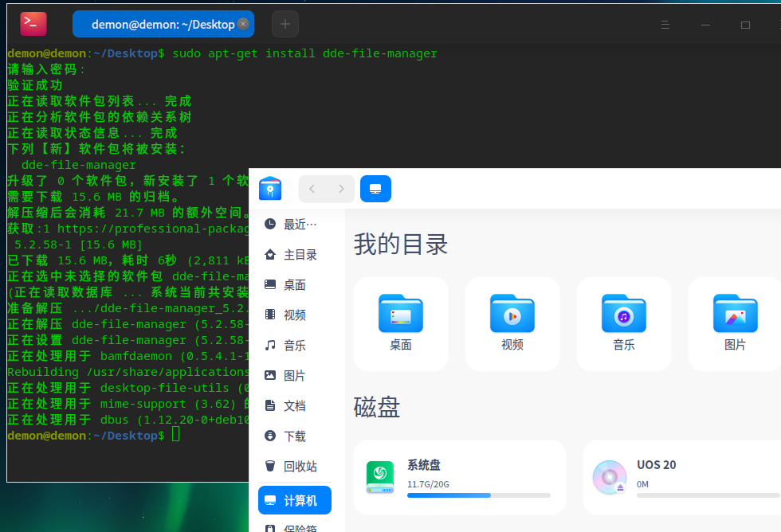Image resolution: width=781 pixels, height=532 pixels.
Task: Open a new terminal tab with the plus button
Action: click(285, 24)
